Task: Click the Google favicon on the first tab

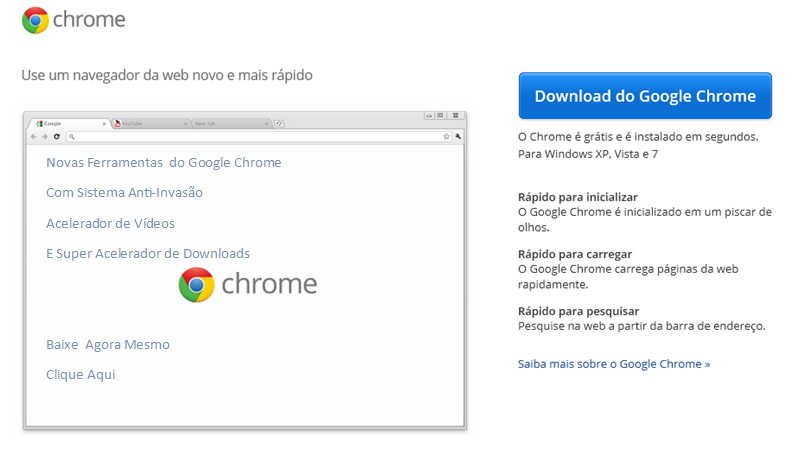Action: [x=40, y=124]
